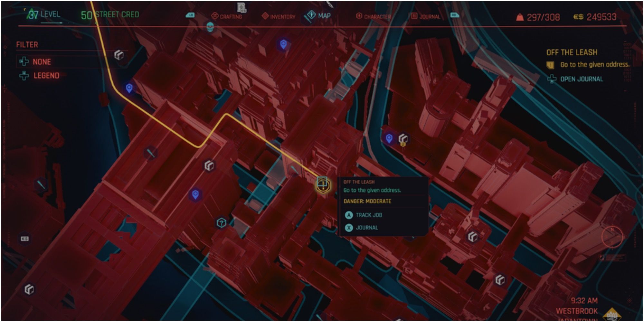The height and width of the screenshot is (322, 644).
Task: Click the bat icon above the E$ map icon
Action: (x=41, y=185)
